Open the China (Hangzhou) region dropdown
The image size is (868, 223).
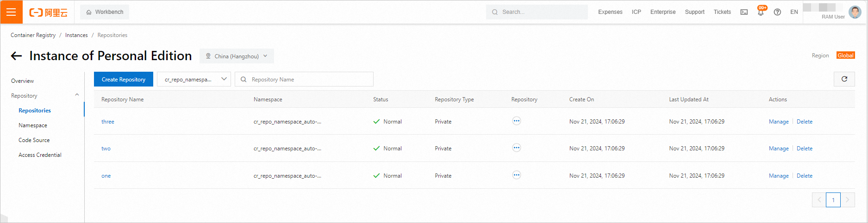[x=237, y=56]
